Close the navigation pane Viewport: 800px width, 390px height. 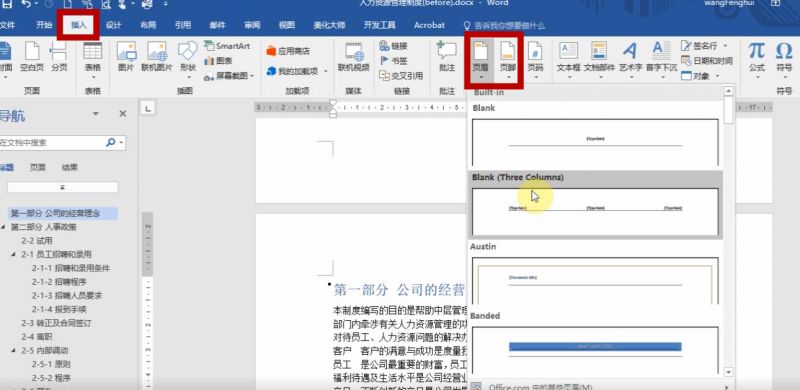click(122, 114)
